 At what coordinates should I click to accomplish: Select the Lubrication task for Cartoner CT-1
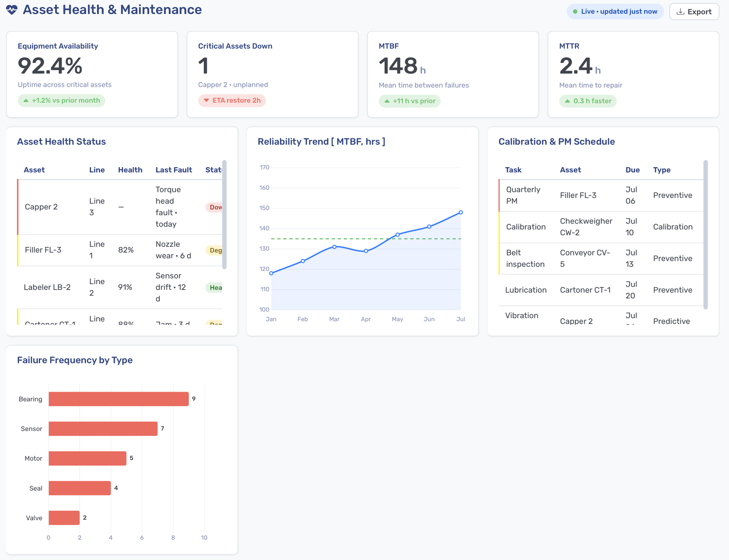(601, 290)
